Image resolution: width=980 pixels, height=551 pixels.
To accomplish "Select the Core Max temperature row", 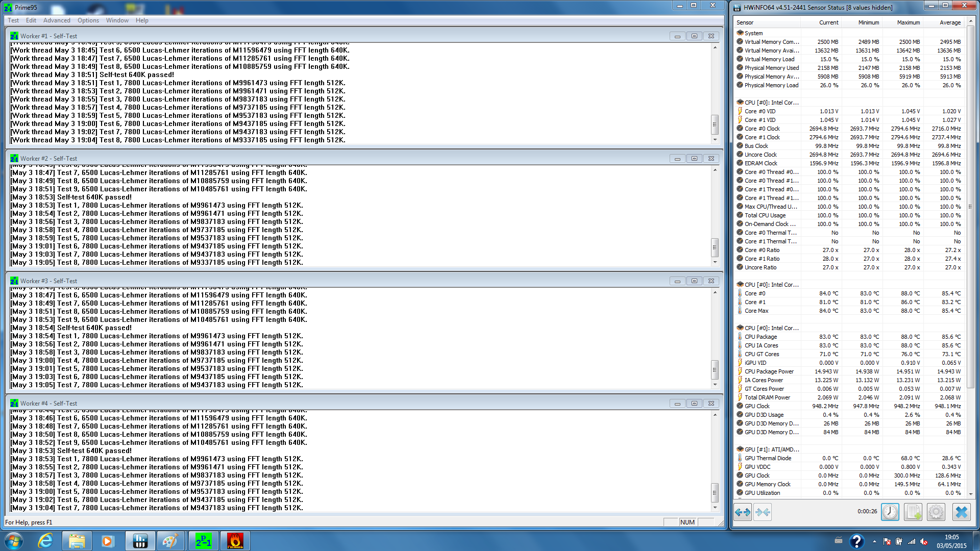I will [x=849, y=311].
